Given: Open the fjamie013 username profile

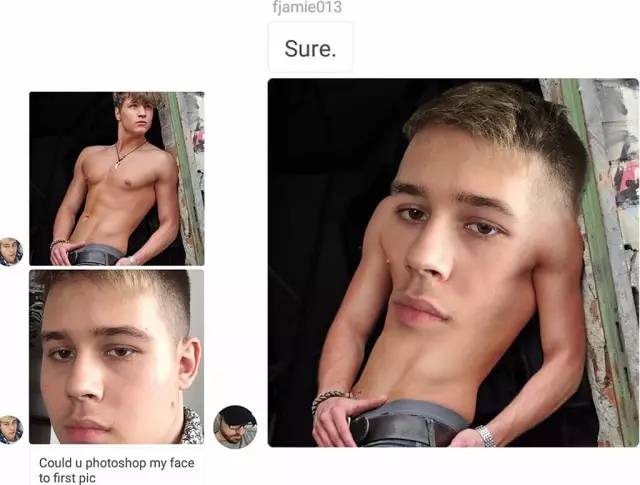Looking at the screenshot, I should click(307, 7).
